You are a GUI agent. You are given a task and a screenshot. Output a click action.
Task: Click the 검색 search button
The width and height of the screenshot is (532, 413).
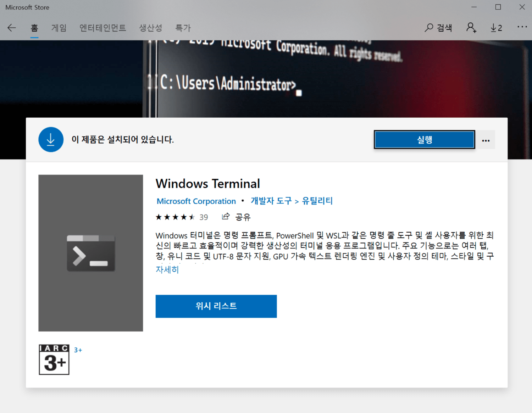pyautogui.click(x=438, y=28)
